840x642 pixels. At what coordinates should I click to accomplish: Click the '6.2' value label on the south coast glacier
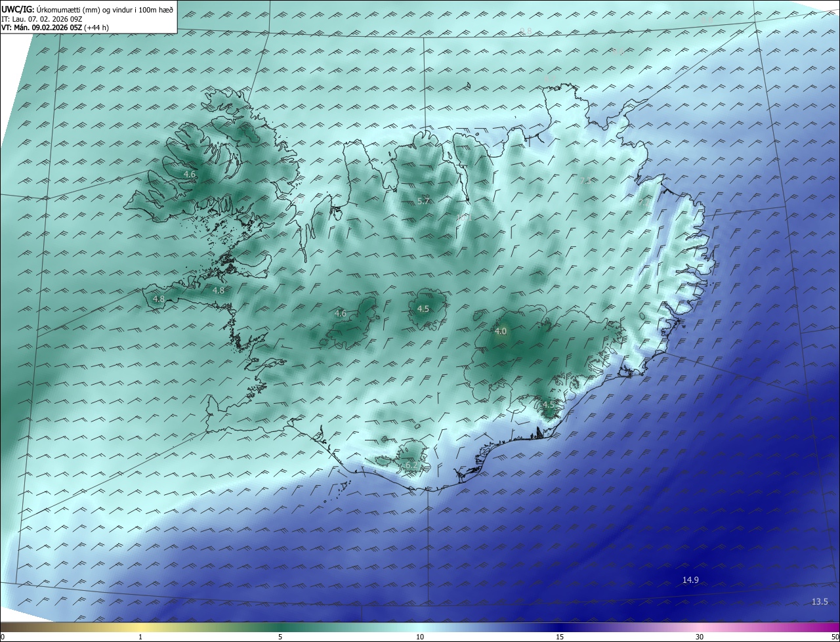411,465
